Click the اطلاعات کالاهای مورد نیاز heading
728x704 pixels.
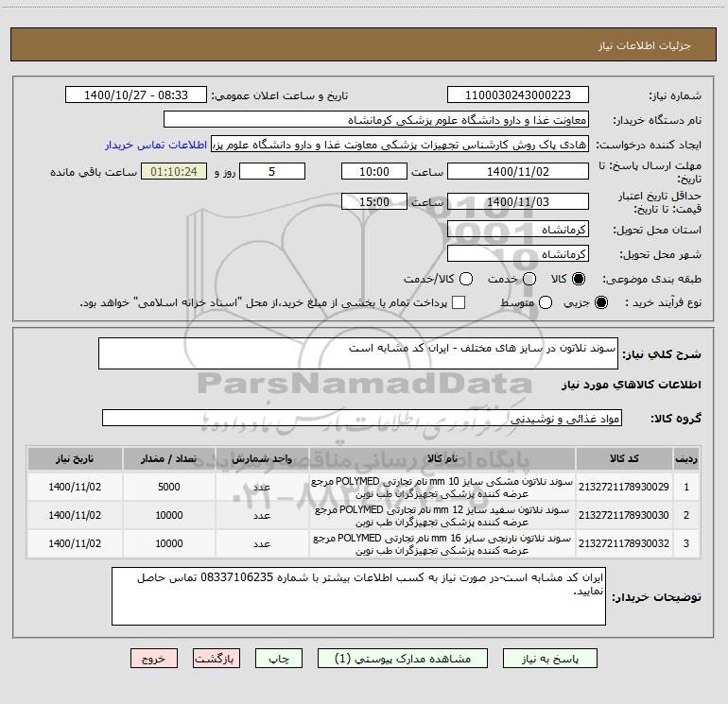point(632,385)
